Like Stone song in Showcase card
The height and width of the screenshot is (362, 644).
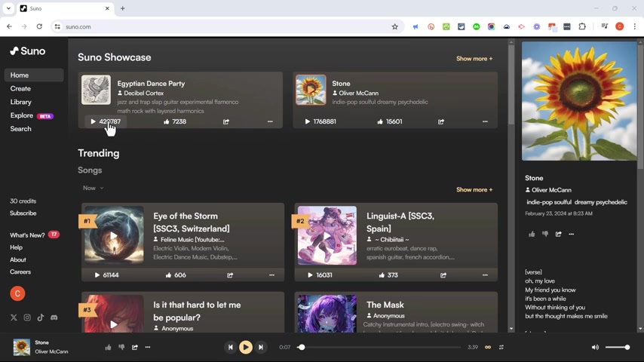(390, 121)
